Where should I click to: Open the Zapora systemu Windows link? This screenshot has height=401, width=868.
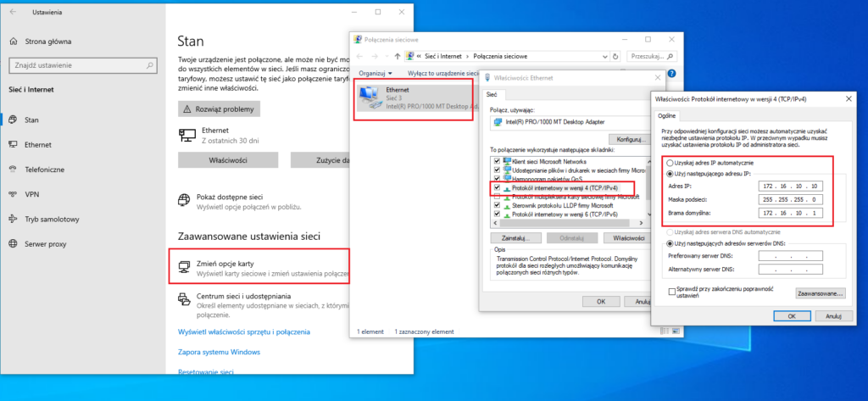click(219, 352)
